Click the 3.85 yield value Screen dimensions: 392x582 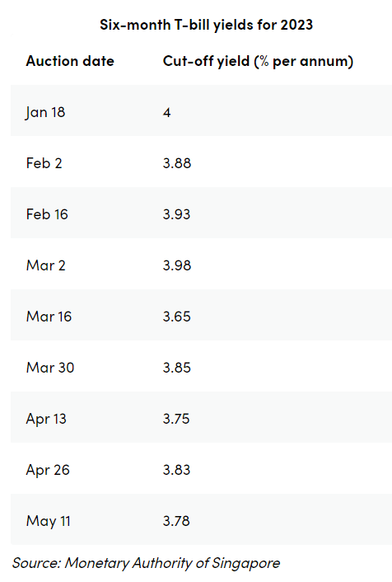point(176,368)
